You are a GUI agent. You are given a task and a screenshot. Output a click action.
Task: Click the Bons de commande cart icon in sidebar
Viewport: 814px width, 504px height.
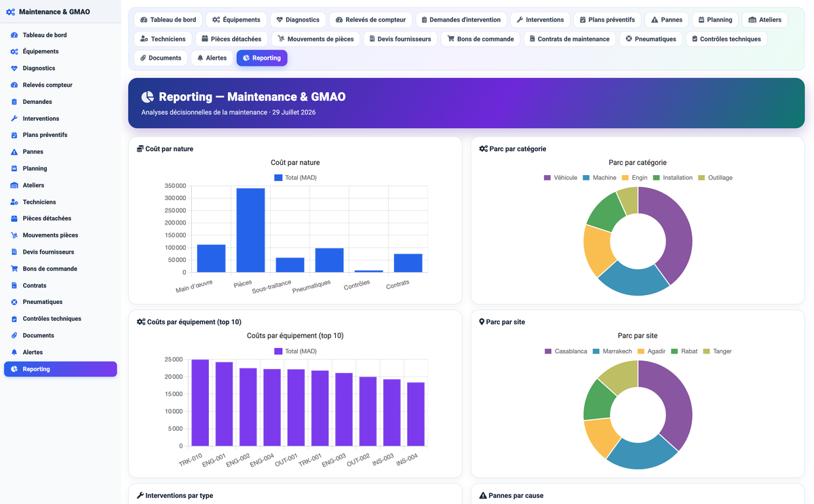(14, 269)
